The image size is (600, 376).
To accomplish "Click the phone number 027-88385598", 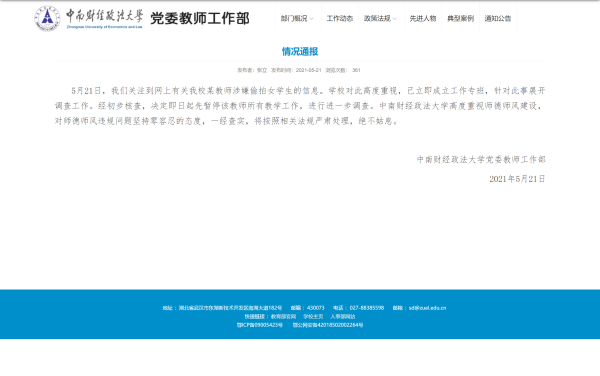I will click(367, 308).
